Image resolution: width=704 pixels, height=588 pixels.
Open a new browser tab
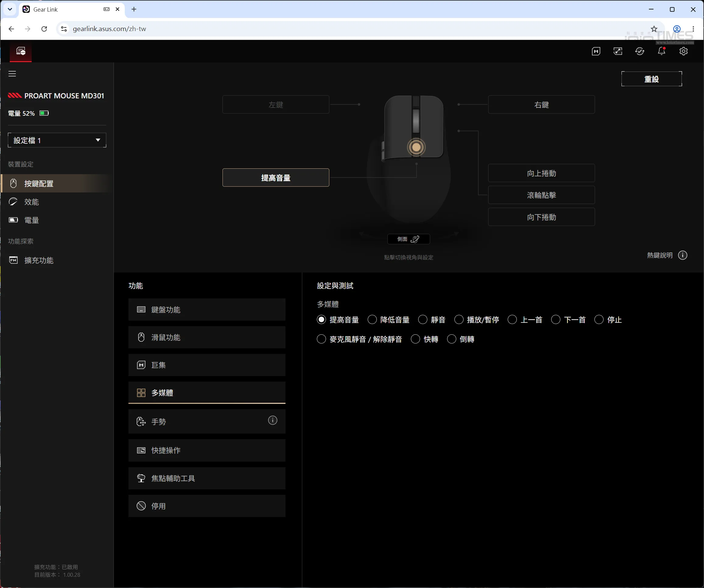tap(134, 9)
